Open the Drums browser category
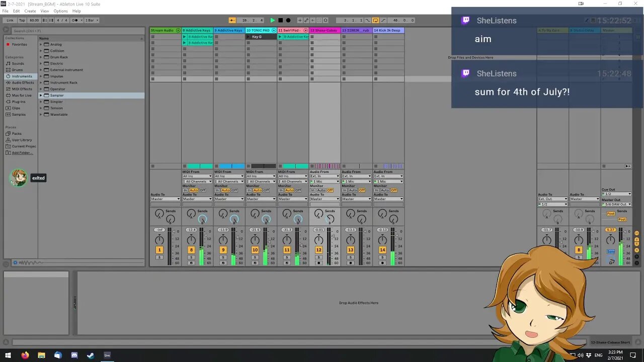644x362 pixels. pos(18,70)
